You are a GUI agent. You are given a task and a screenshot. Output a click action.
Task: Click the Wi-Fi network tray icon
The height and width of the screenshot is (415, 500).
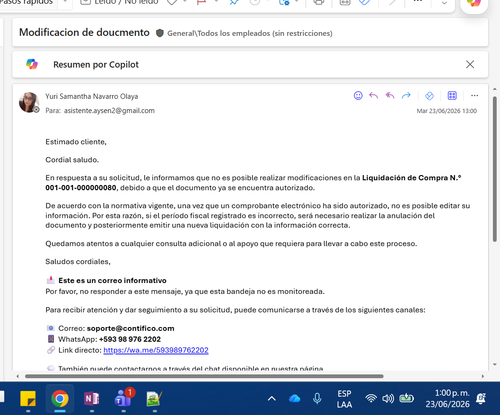coord(371,399)
